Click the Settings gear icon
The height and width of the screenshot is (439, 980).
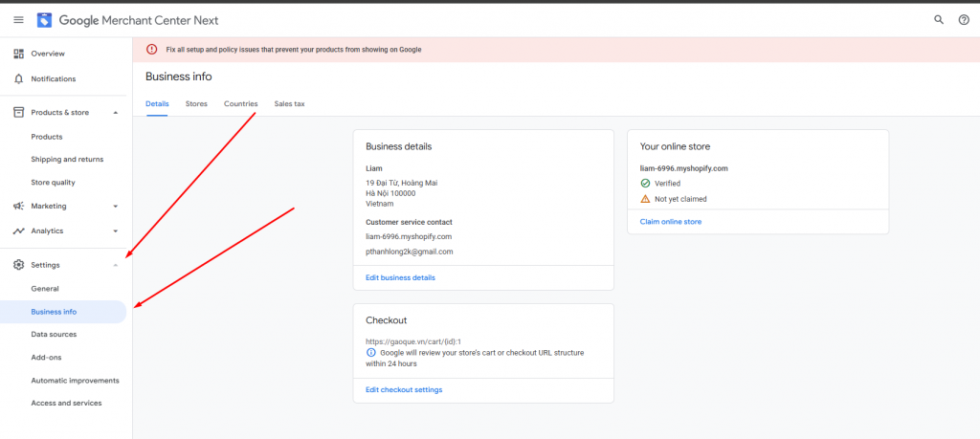(x=18, y=265)
